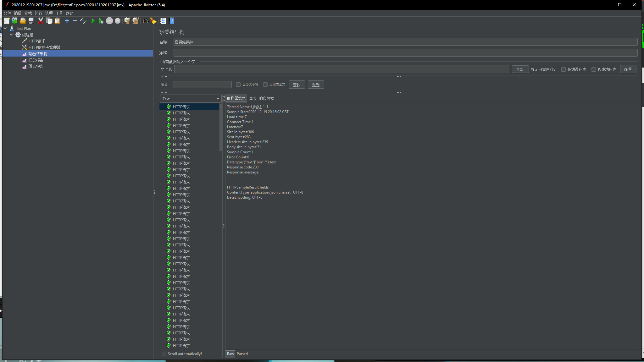Switch to the 响应数据 tab
This screenshot has width=644, height=362.
tap(266, 99)
